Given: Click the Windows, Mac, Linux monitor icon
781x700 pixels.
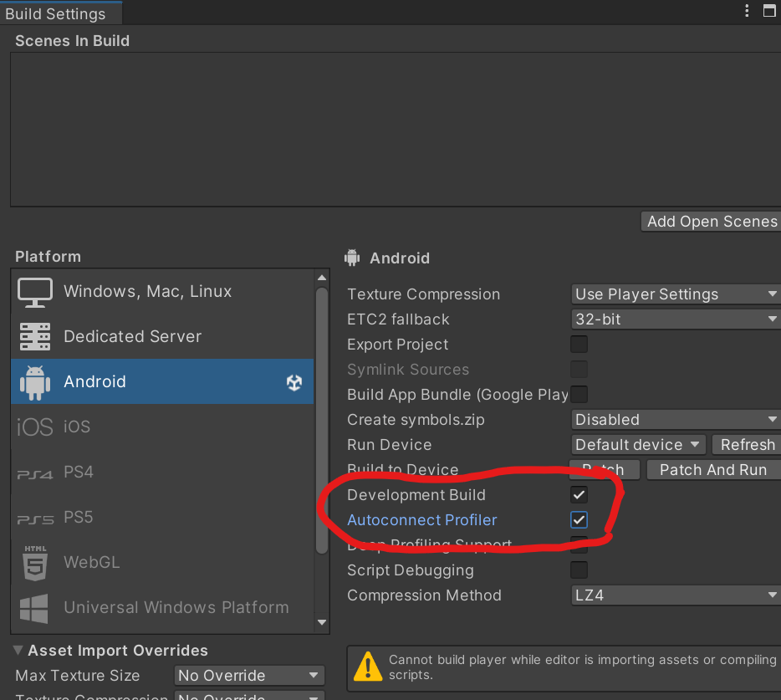Looking at the screenshot, I should tap(35, 292).
